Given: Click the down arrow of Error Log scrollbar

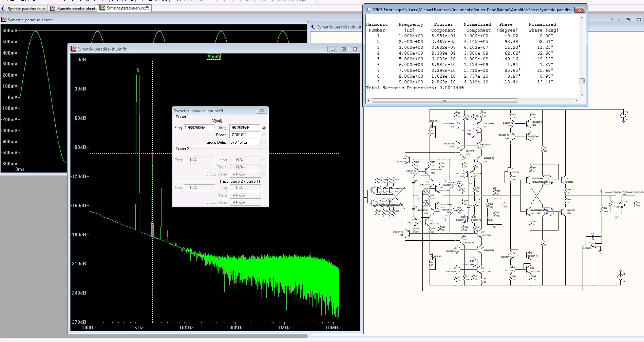Looking at the screenshot, I should coord(582,95).
